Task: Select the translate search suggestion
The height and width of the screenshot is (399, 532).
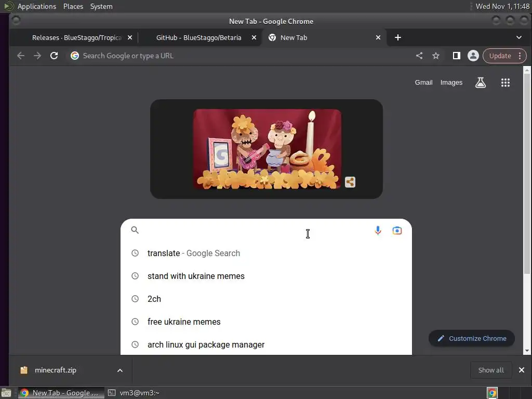Action: pyautogui.click(x=266, y=253)
